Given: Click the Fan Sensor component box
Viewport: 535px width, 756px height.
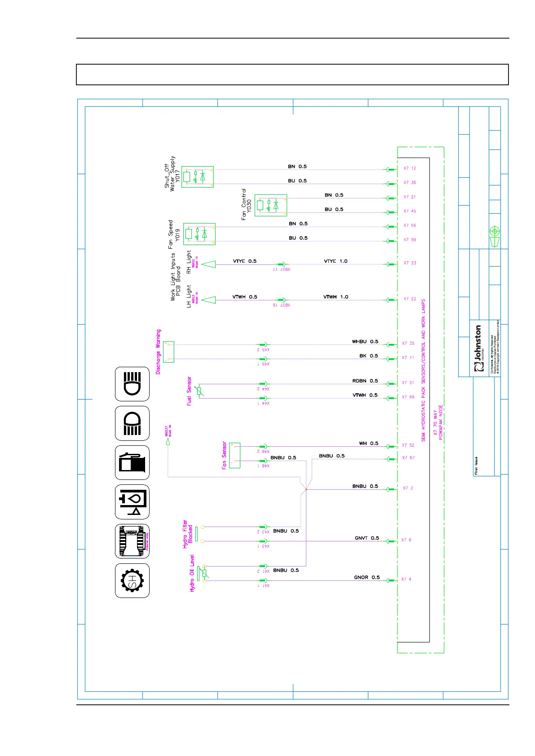Looking at the screenshot, I should pos(234,456).
